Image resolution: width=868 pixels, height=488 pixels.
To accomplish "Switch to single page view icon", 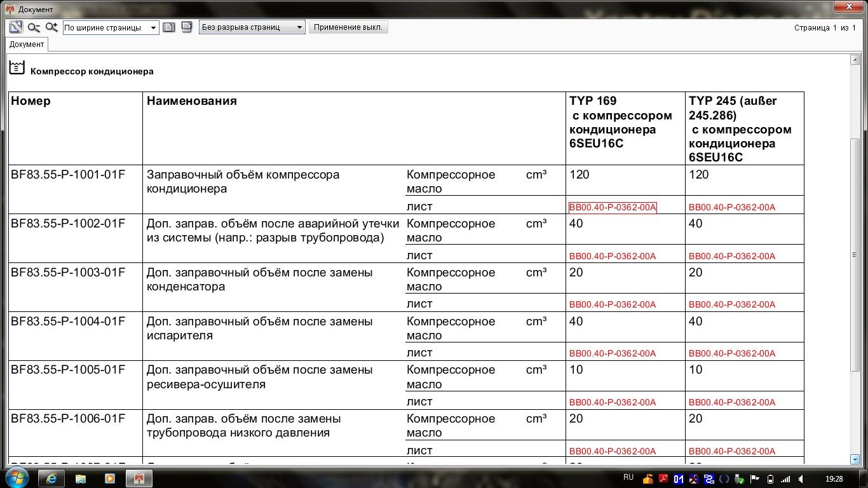I will coord(168,27).
